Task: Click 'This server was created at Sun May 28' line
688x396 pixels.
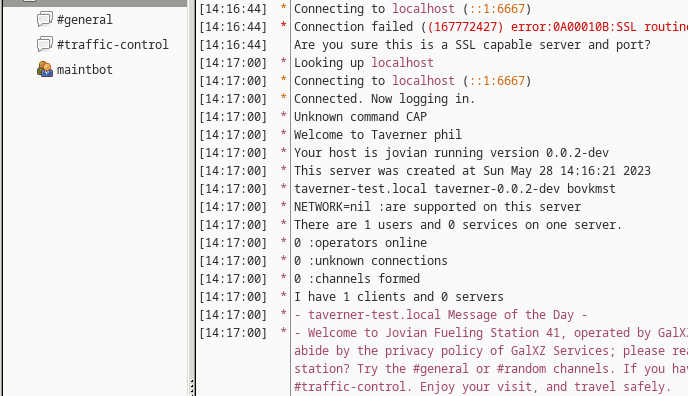Action: (472, 171)
